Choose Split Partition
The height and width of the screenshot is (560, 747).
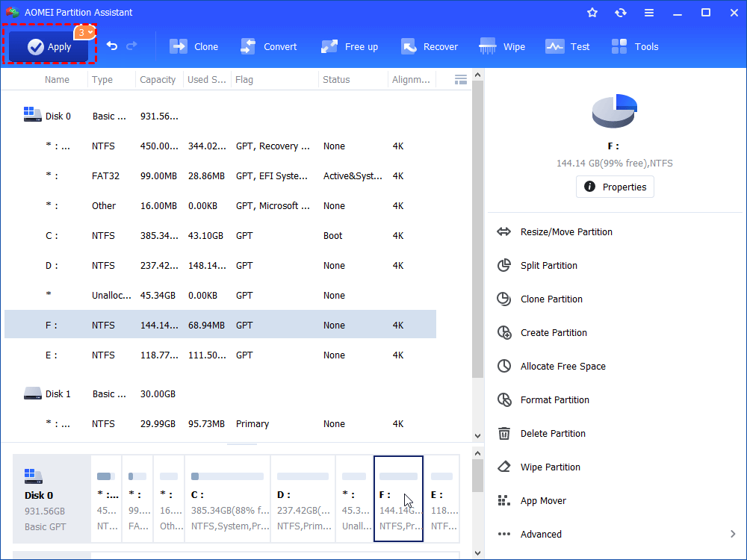548,265
